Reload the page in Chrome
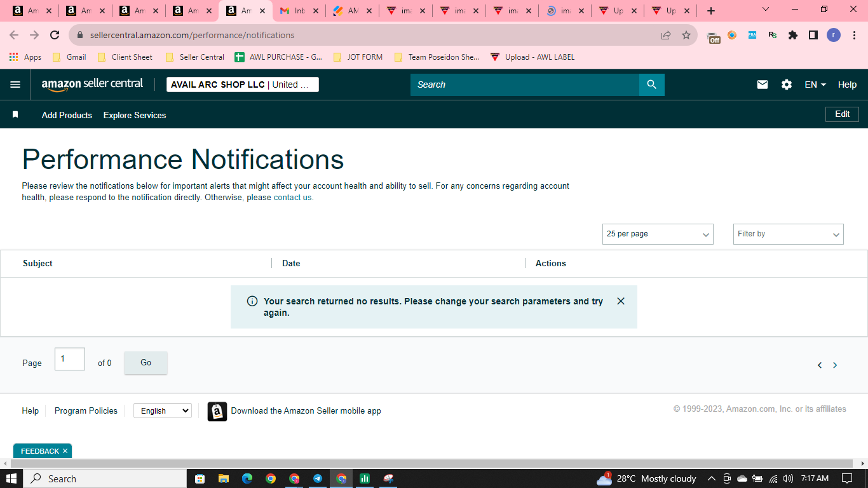The image size is (868, 488). (55, 36)
